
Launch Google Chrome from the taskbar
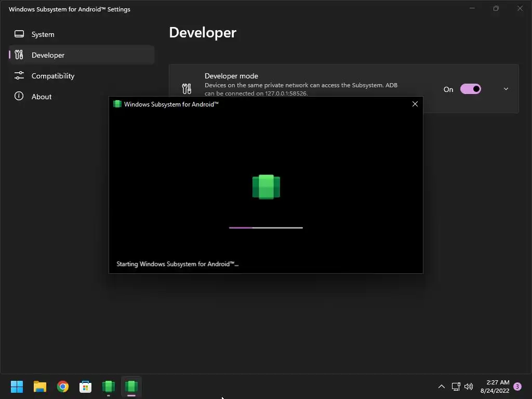click(63, 387)
